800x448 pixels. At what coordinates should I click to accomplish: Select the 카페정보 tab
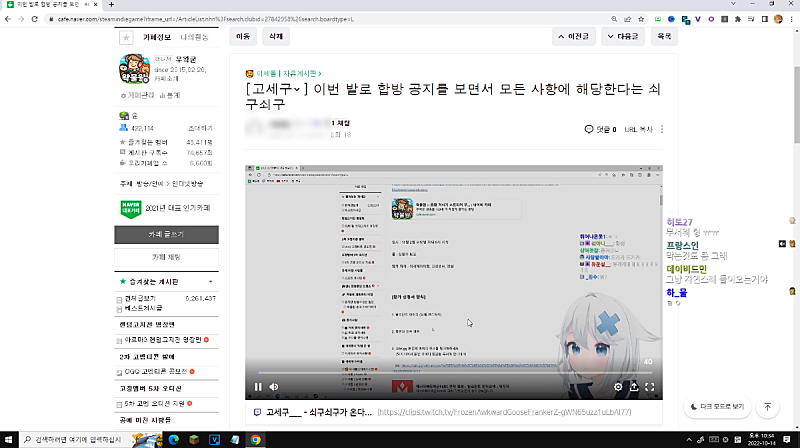pyautogui.click(x=153, y=37)
